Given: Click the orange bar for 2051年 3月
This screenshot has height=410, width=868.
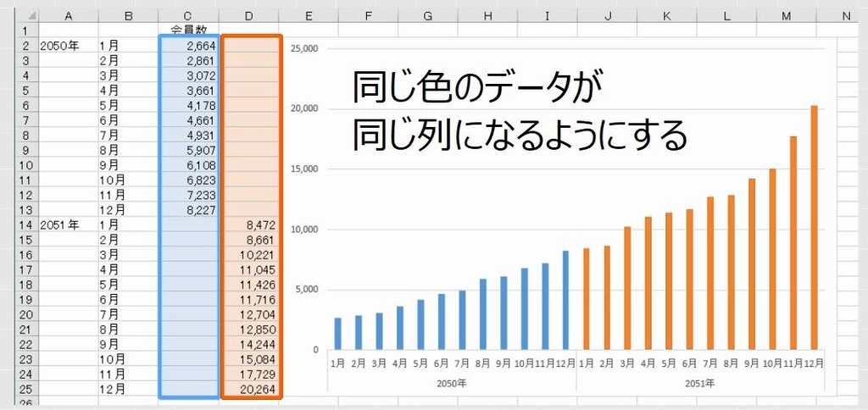Looking at the screenshot, I should coord(628,288).
